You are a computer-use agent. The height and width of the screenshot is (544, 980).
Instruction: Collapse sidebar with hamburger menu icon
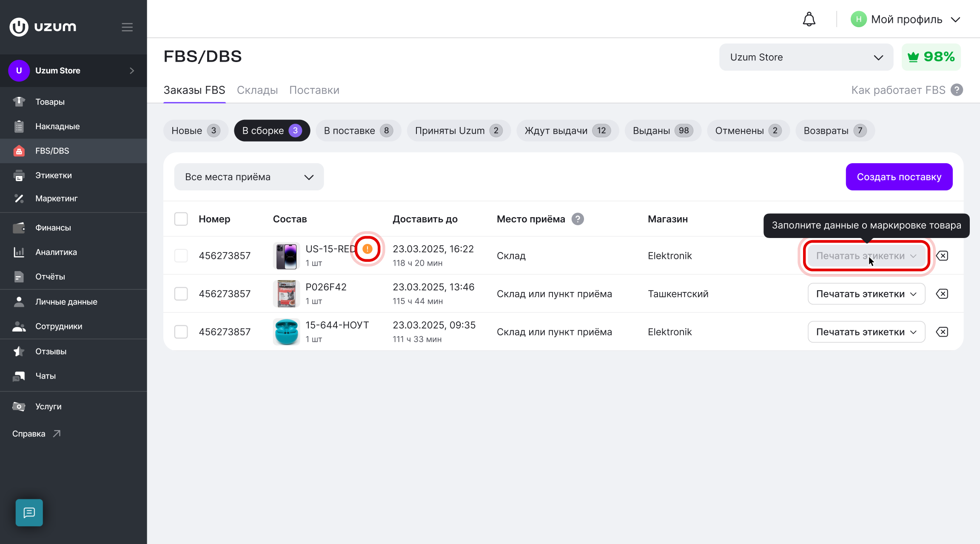pyautogui.click(x=127, y=27)
